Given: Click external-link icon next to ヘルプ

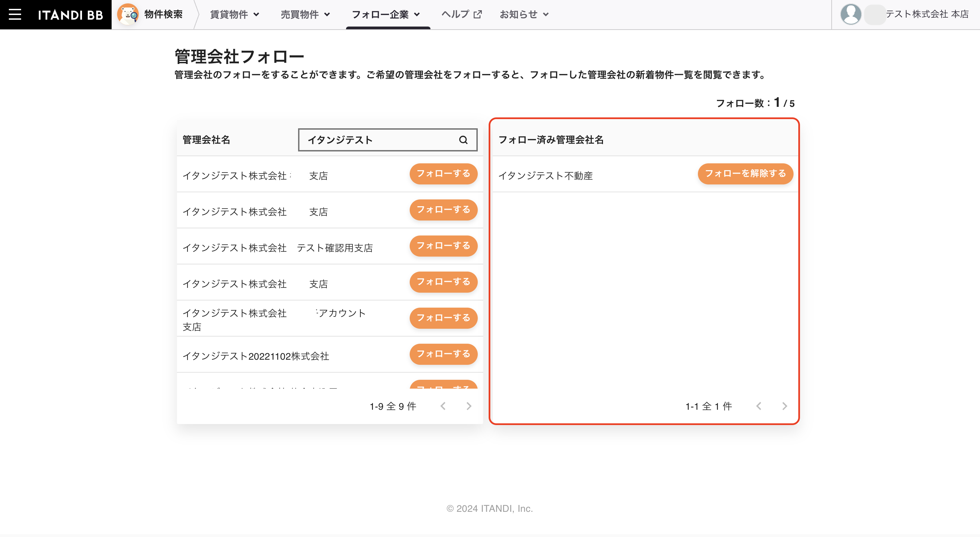Looking at the screenshot, I should click(478, 14).
